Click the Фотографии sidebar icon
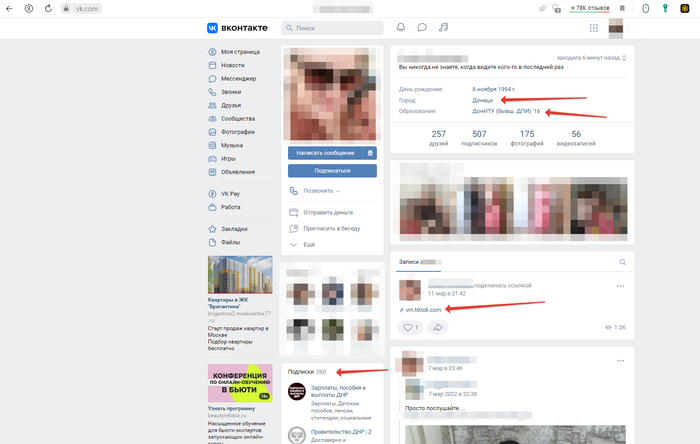The image size is (700, 444). tap(212, 132)
